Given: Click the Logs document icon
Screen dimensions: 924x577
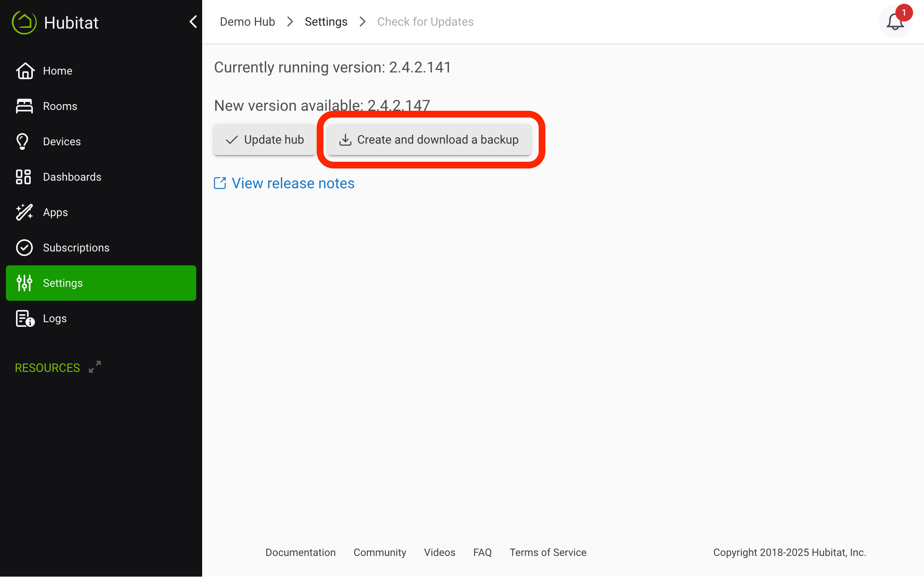Looking at the screenshot, I should pyautogui.click(x=25, y=318).
